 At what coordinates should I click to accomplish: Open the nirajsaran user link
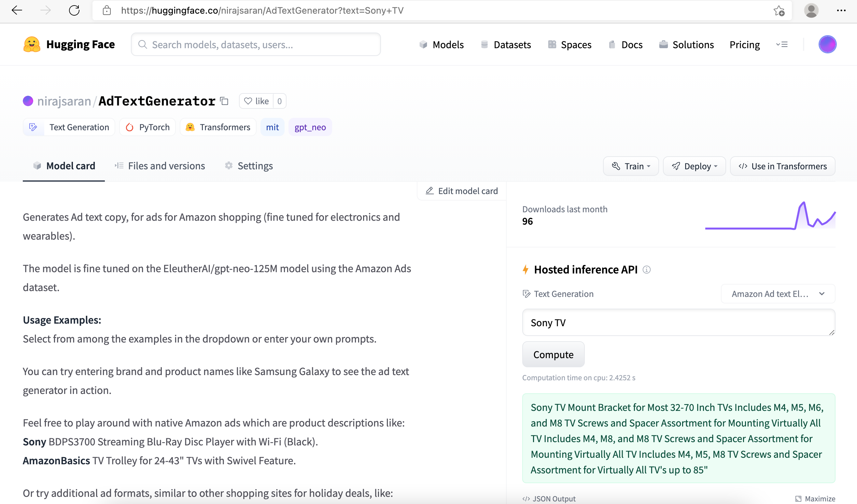click(64, 101)
